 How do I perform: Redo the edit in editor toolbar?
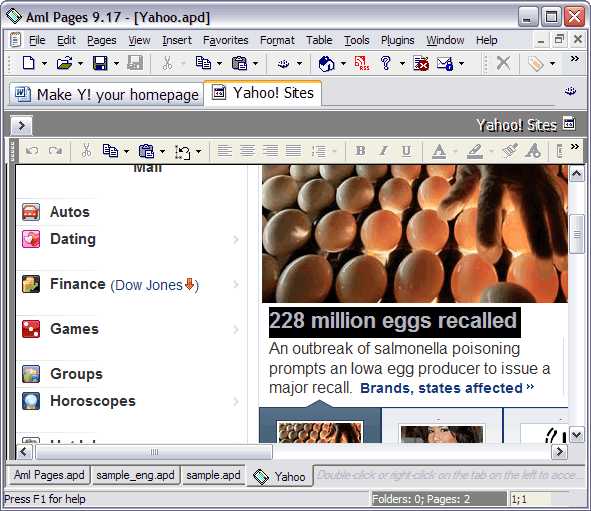(x=55, y=151)
